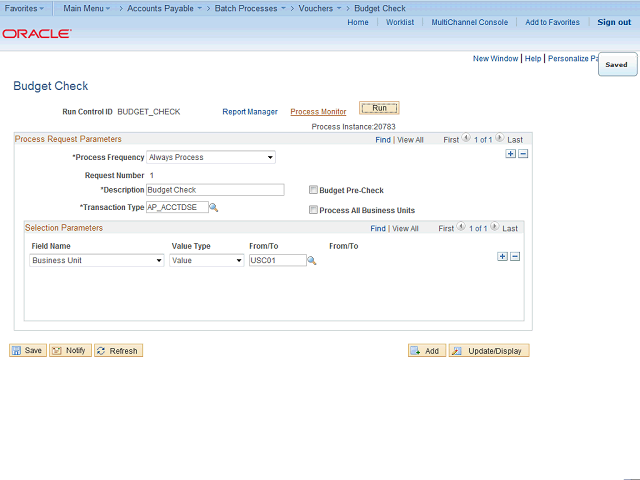Click the Refresh button

(x=118, y=351)
